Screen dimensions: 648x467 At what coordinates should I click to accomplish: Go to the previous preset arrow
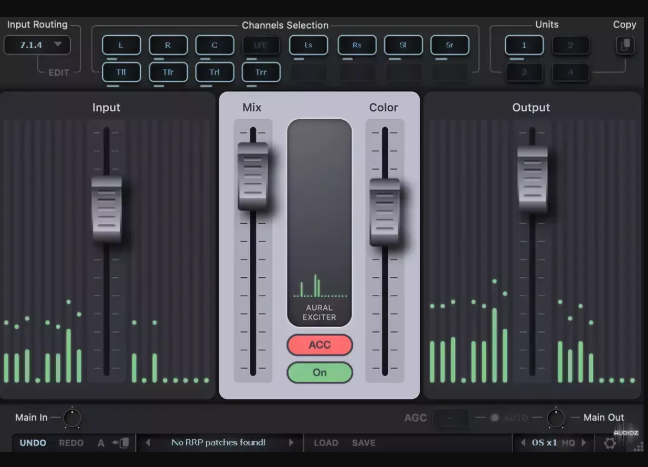pos(148,443)
